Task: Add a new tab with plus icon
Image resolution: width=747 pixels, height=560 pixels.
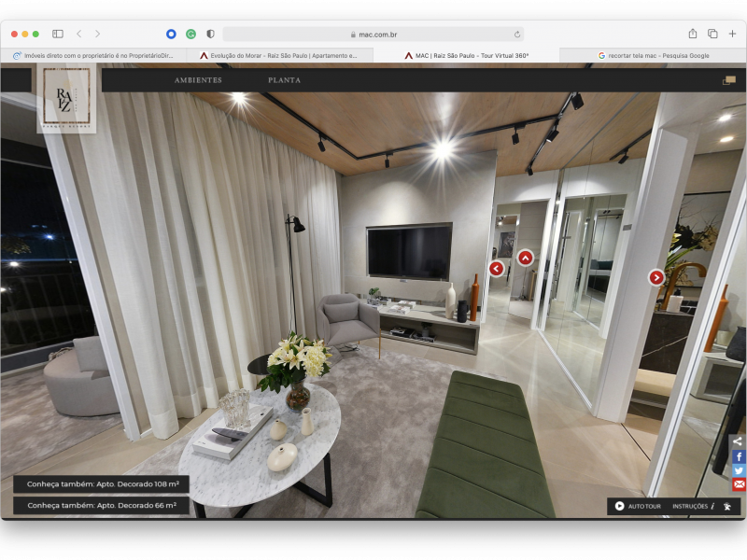Action: coord(732,34)
